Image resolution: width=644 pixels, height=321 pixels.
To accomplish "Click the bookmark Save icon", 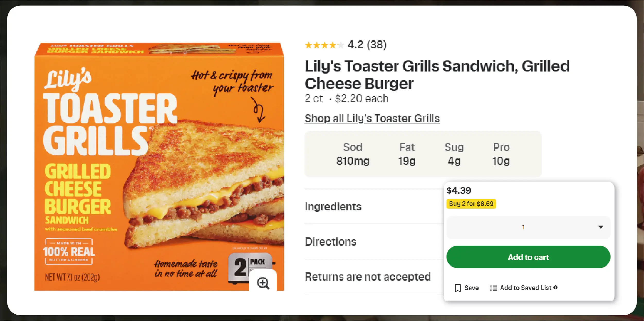I will [458, 288].
